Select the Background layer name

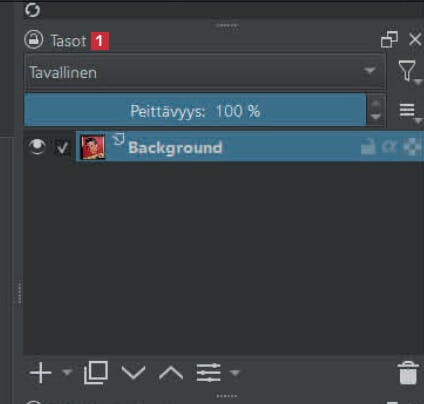click(175, 148)
